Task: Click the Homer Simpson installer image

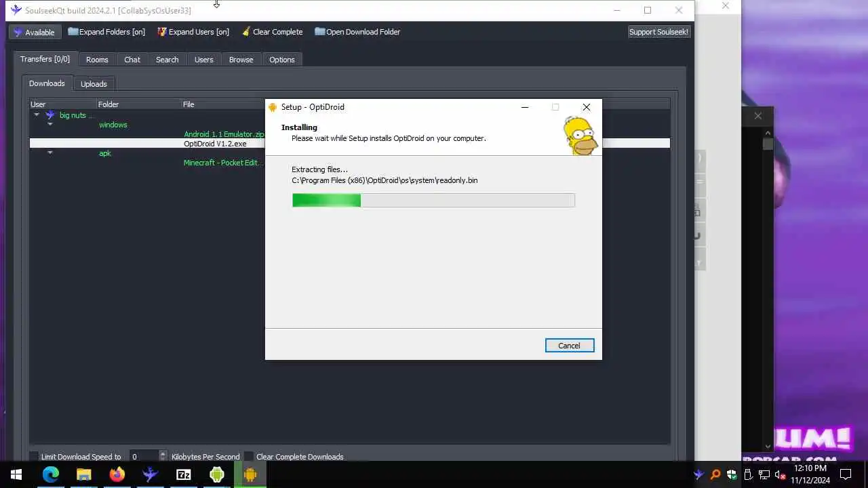Action: (x=581, y=136)
